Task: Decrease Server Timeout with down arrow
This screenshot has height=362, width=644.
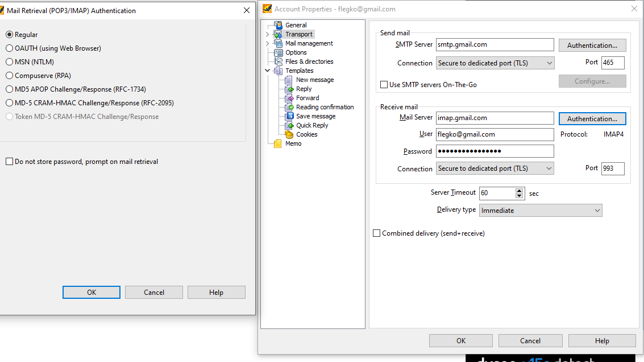Action: point(520,196)
